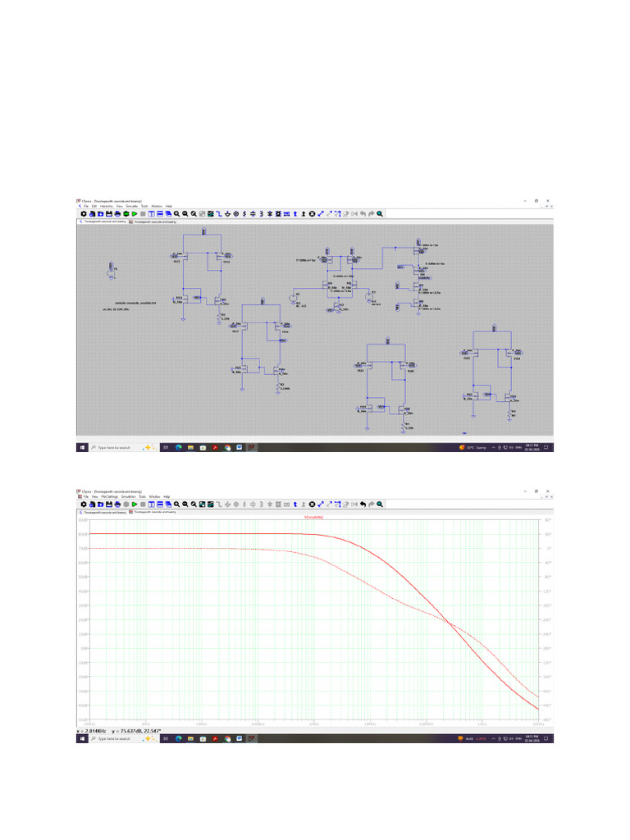Select first schematic tab in upper window
The width and height of the screenshot is (630, 840).
tap(103, 221)
